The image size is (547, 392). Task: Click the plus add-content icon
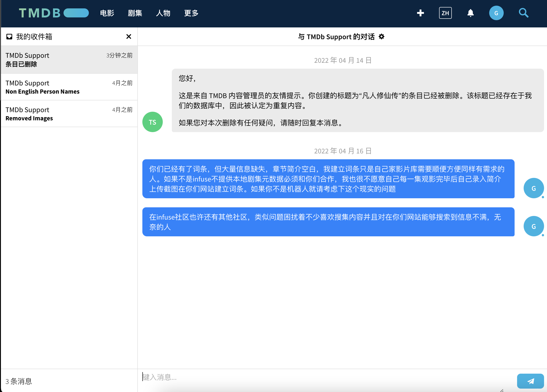pyautogui.click(x=420, y=13)
